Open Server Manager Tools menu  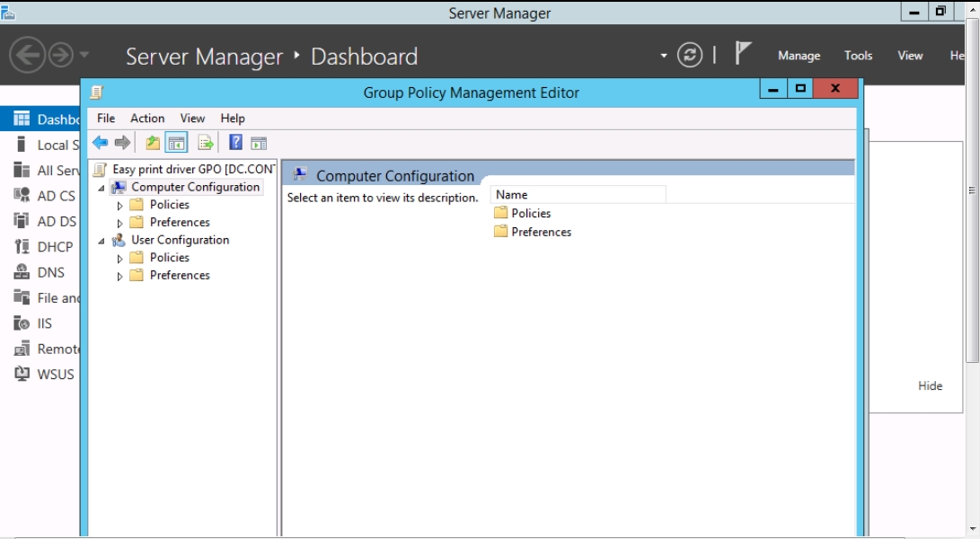click(x=858, y=56)
